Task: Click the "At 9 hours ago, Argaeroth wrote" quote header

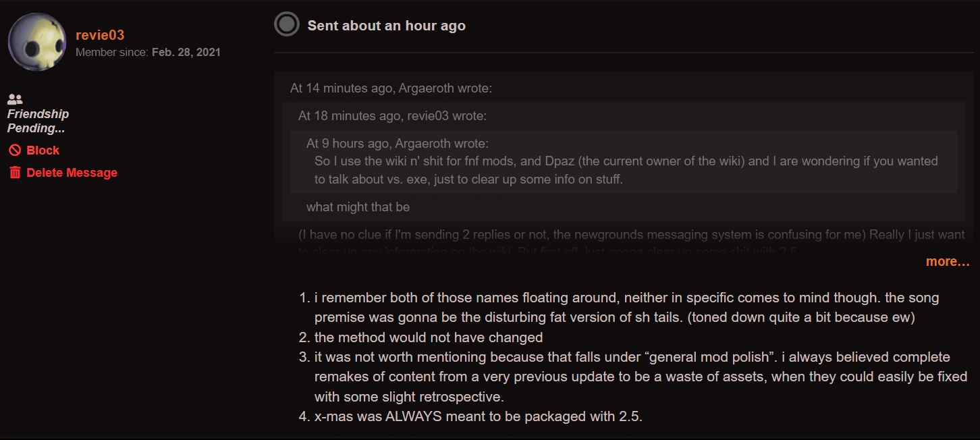Action: point(397,143)
